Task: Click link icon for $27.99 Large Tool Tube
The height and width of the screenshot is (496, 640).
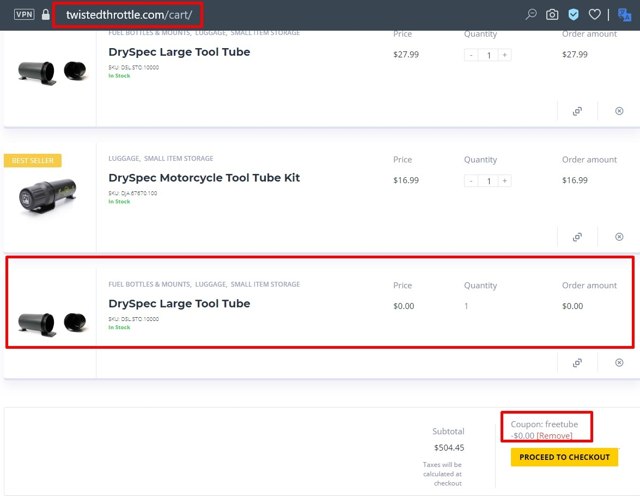Action: 577,111
